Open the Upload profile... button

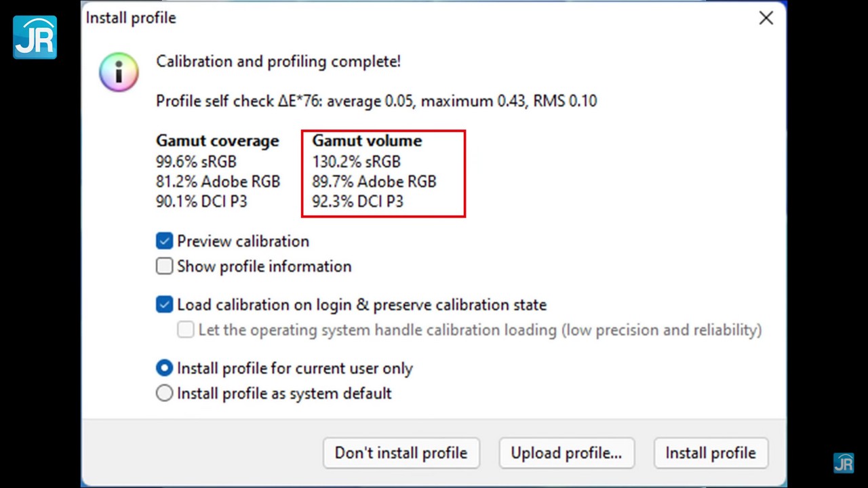[566, 453]
